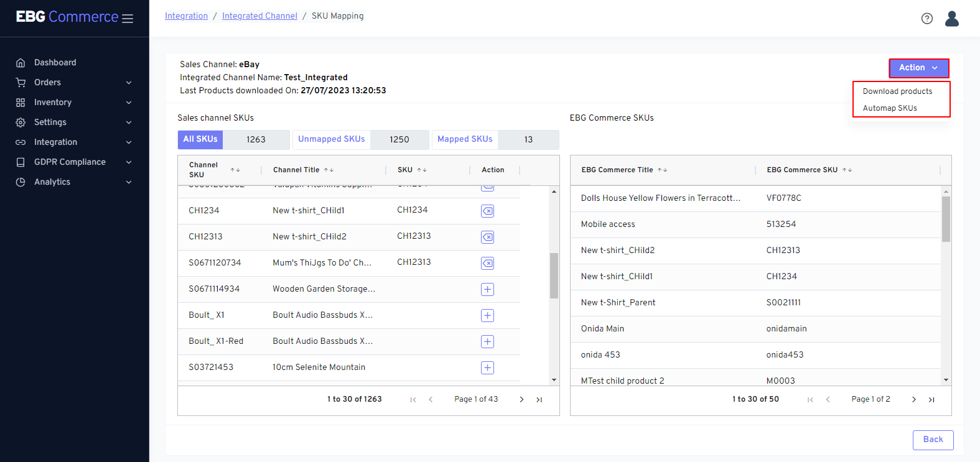Remove the mapping for S0671120734

pos(487,264)
